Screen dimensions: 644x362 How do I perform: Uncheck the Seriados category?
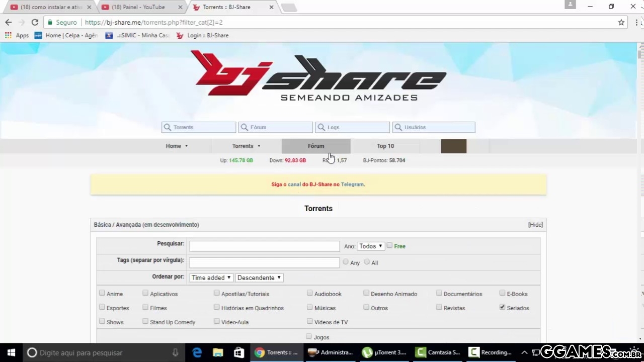[502, 307]
